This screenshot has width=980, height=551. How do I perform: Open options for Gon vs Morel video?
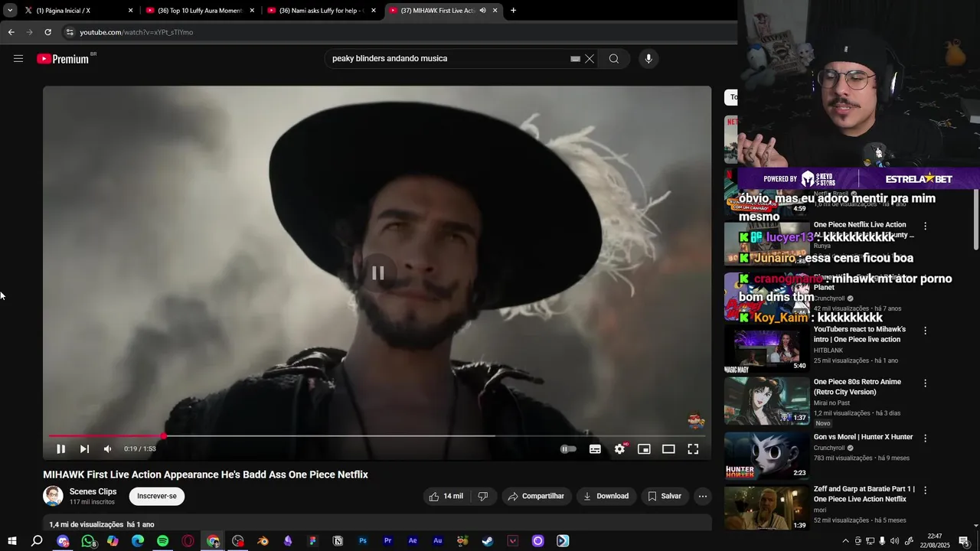tap(925, 438)
